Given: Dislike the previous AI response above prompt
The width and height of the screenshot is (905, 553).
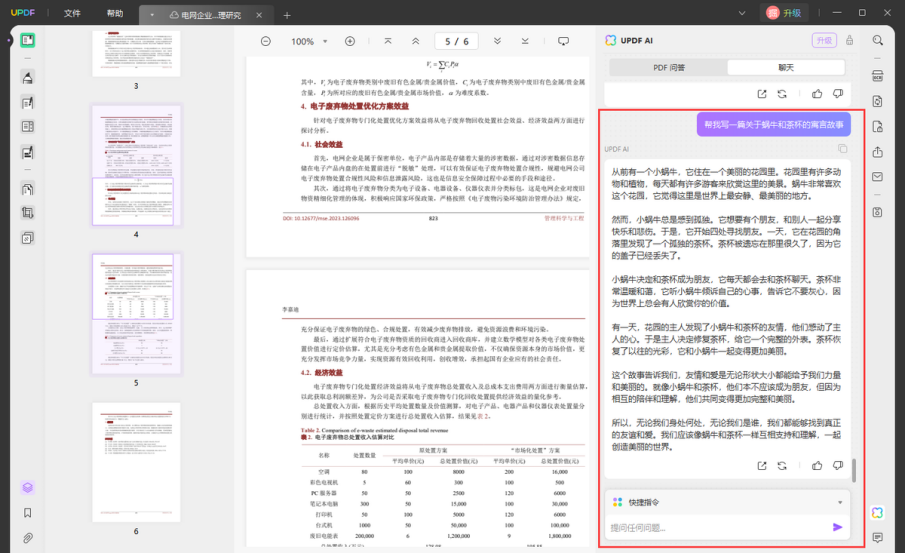Looking at the screenshot, I should click(837, 94).
